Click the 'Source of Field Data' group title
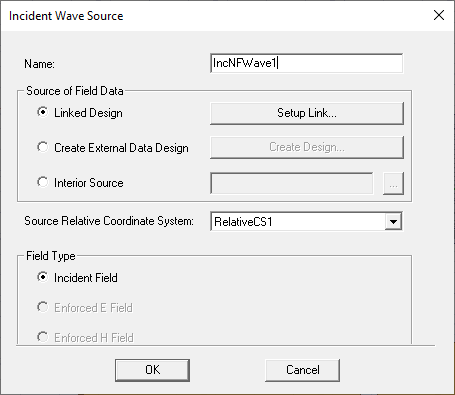The height and width of the screenshot is (395, 455). click(x=75, y=91)
